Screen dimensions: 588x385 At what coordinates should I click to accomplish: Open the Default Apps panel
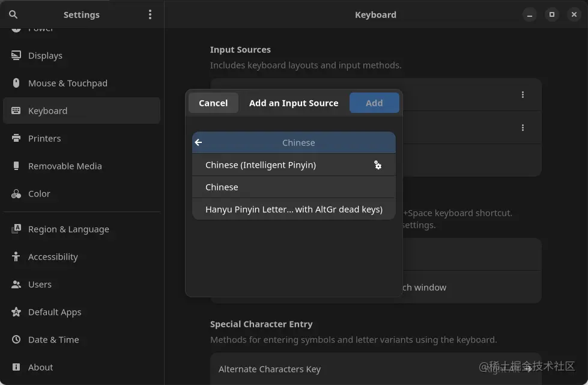tap(55, 312)
